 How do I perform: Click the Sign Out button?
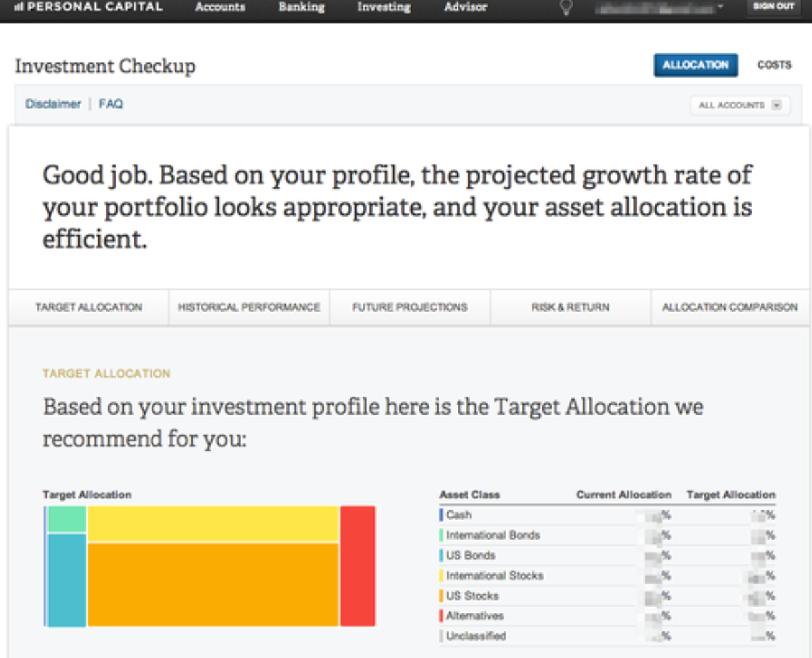tap(773, 7)
